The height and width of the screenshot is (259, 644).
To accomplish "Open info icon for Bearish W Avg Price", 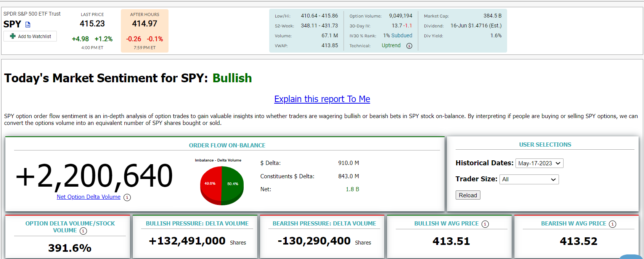I will (x=612, y=224).
